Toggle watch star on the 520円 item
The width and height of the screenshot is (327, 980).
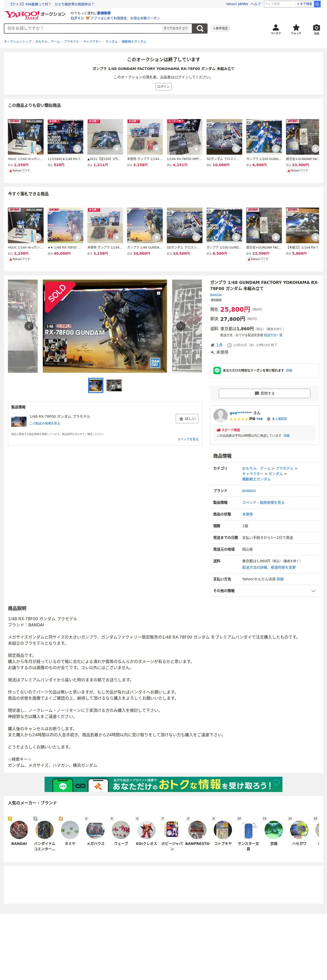click(77, 148)
